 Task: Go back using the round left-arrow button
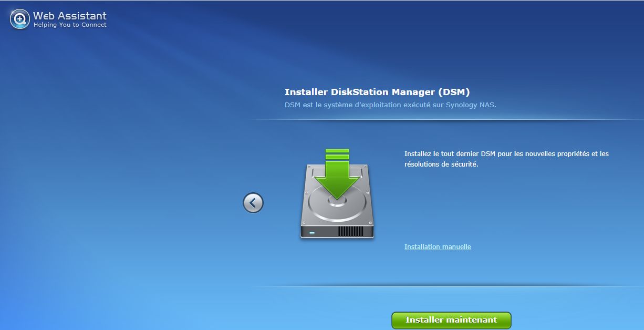coord(253,203)
